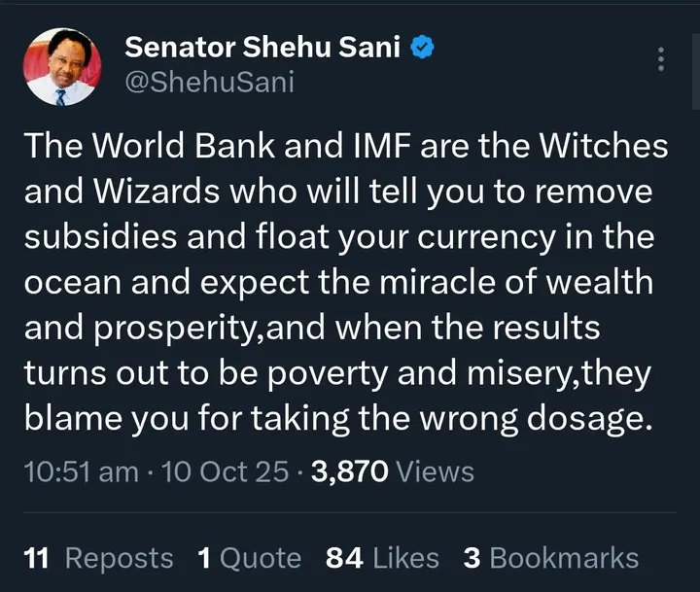Show the 84 Likes list
700x592 pixels.
pos(382,558)
